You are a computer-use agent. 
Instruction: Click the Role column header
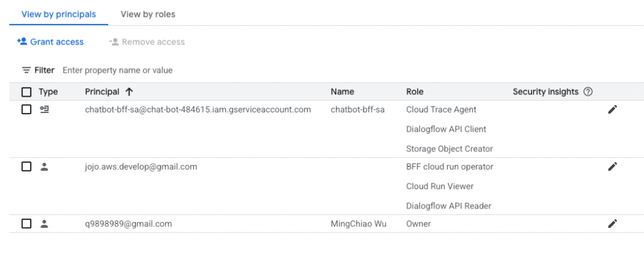[415, 92]
